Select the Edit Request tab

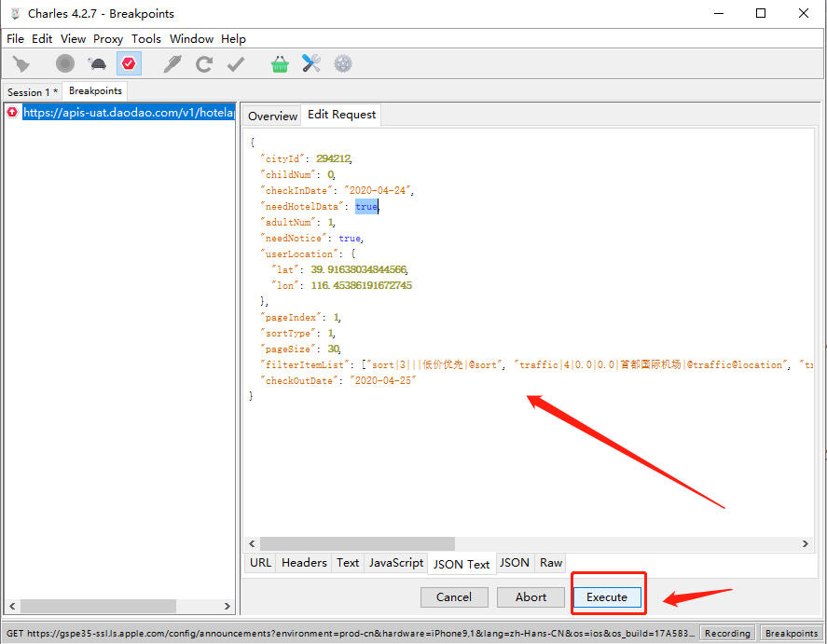pyautogui.click(x=341, y=115)
